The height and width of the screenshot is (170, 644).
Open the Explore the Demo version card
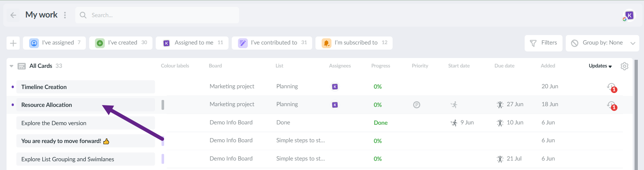(54, 123)
